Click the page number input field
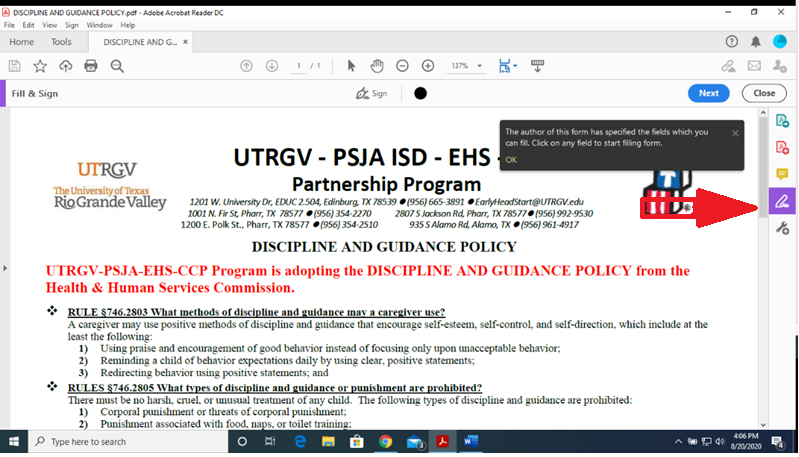The height and width of the screenshot is (457, 799). coord(298,66)
